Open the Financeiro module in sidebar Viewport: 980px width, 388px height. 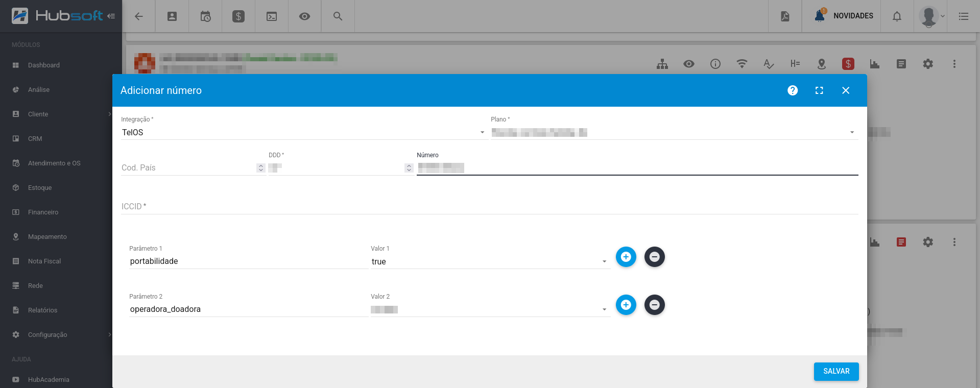pyautogui.click(x=43, y=212)
